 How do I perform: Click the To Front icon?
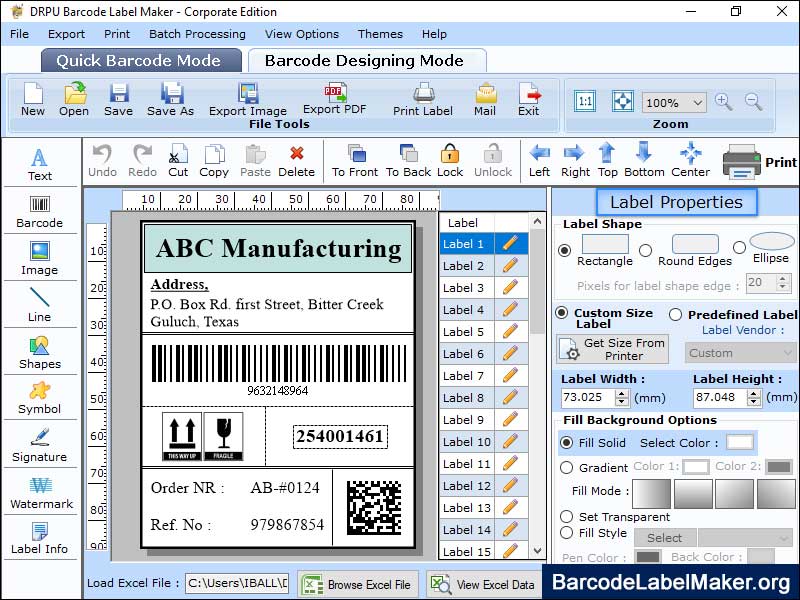(x=355, y=159)
